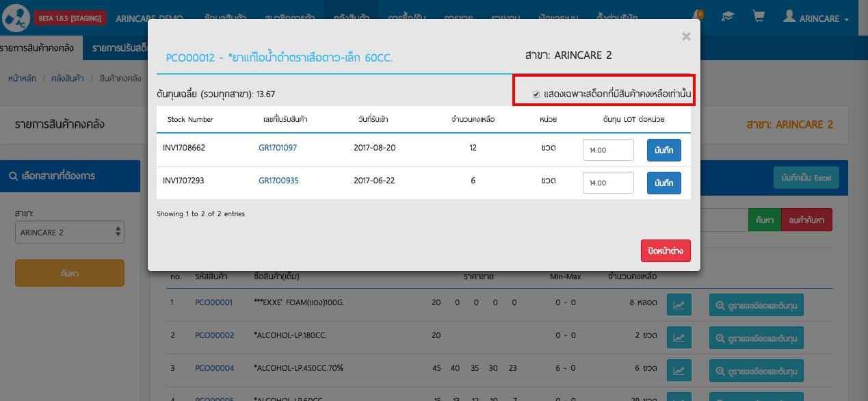
Task: Edit LOT cost field for INV1708662
Action: 608,150
